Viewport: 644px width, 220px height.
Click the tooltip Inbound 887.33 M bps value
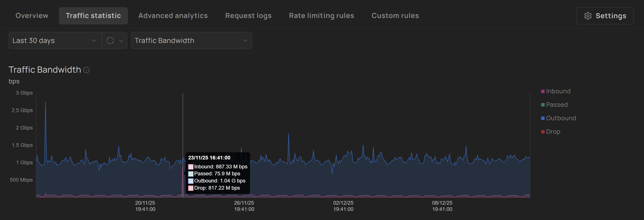click(221, 167)
